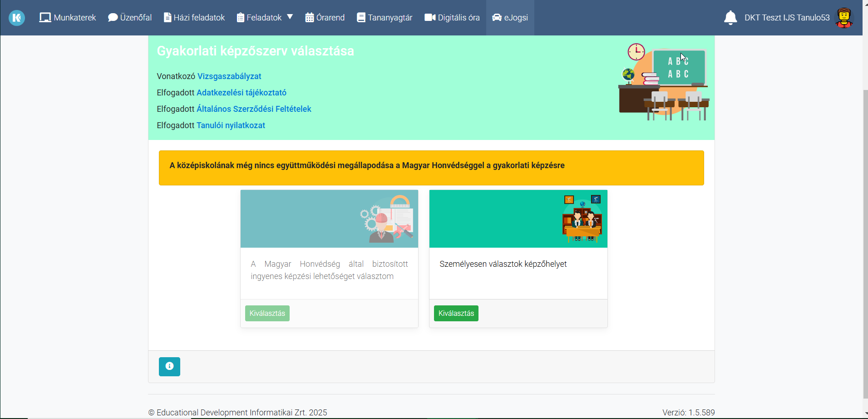
Task: Open the Tanulói nyilatkozat link
Action: pyautogui.click(x=231, y=125)
